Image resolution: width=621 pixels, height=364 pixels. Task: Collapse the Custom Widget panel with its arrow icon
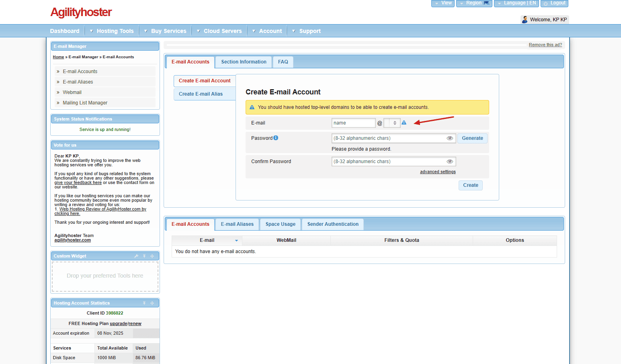coord(144,256)
